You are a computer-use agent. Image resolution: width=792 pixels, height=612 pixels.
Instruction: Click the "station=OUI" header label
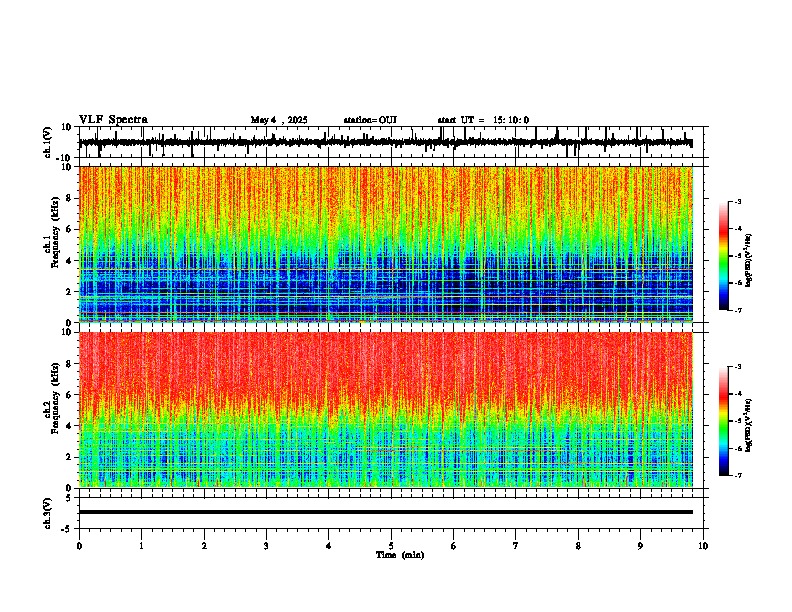[x=370, y=120]
